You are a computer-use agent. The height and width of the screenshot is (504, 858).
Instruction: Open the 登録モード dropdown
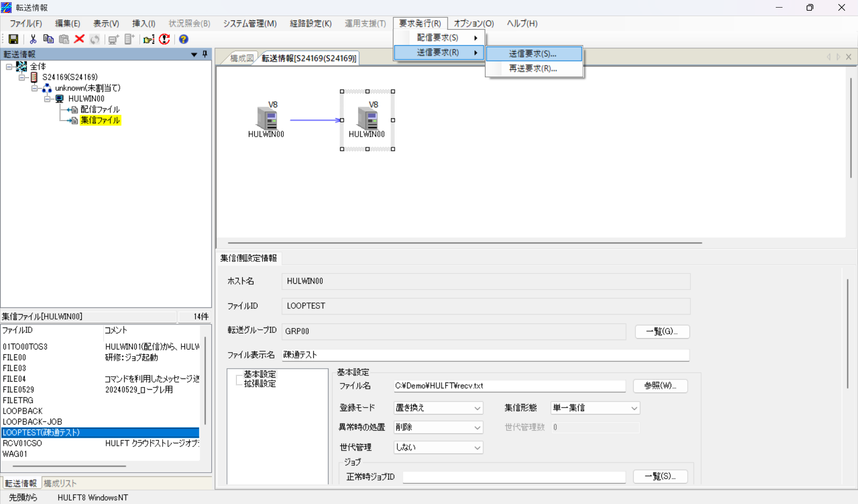coord(438,408)
